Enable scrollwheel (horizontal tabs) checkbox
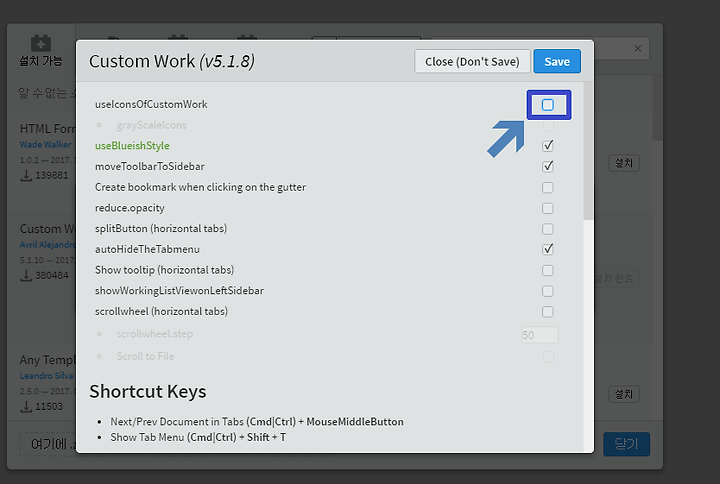Screen dimensions: 720x484 point(547,312)
